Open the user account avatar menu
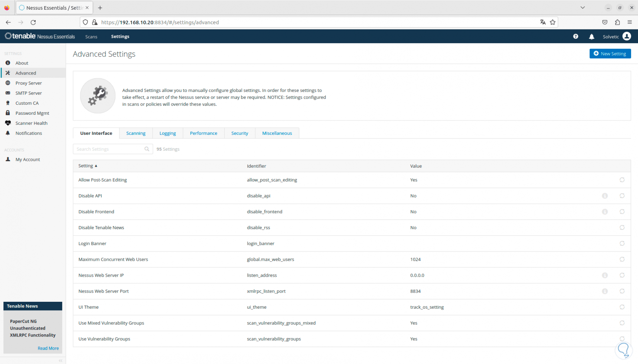The width and height of the screenshot is (638, 364). coord(627,36)
